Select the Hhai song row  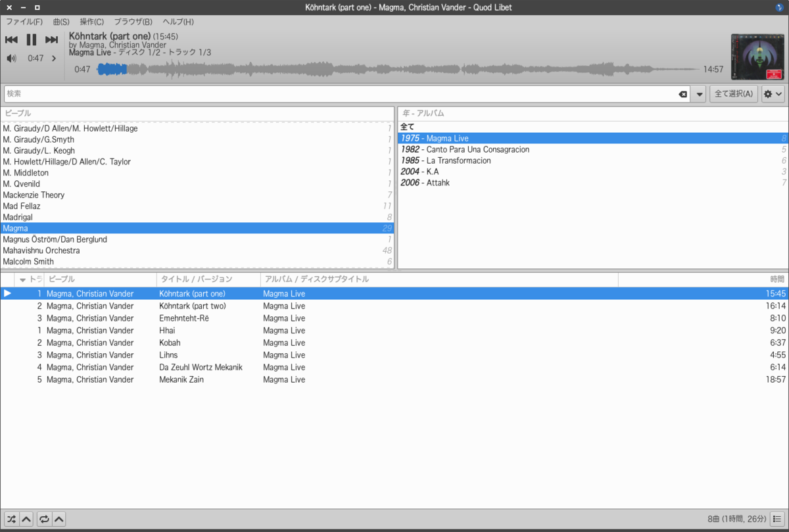394,330
